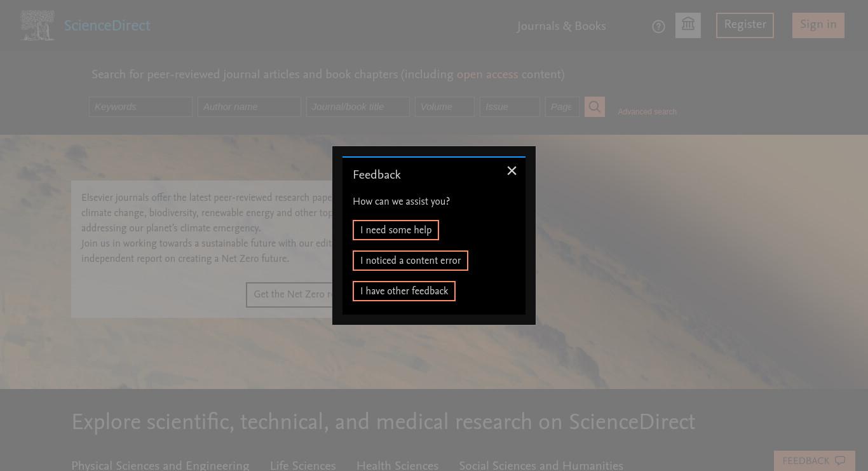868x471 pixels.
Task: Click the Elsevier tree logo
Action: point(37,25)
